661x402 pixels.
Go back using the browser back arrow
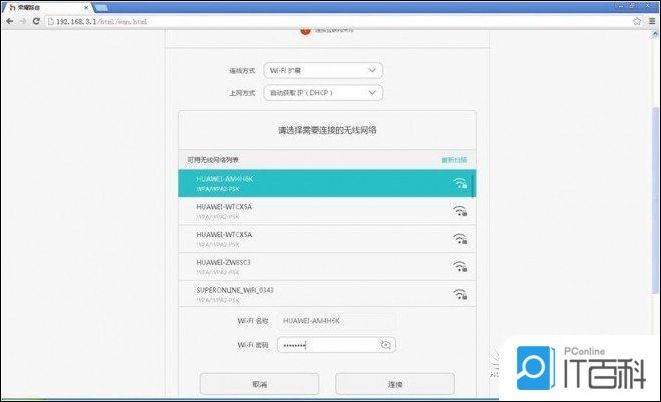coord(10,21)
